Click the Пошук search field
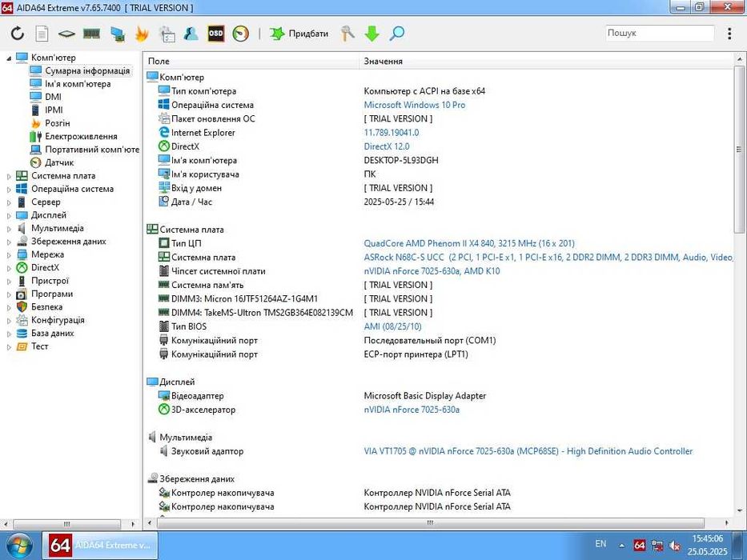This screenshot has height=560, width=747. [660, 33]
